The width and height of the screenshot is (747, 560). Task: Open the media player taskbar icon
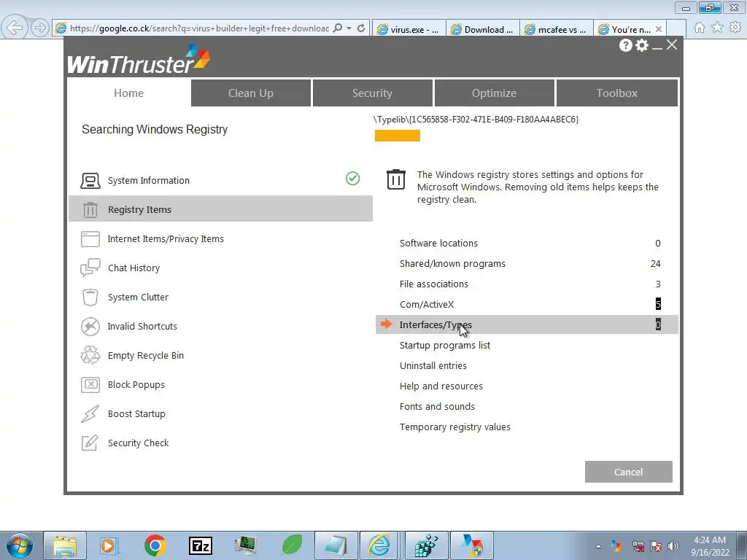(x=109, y=545)
